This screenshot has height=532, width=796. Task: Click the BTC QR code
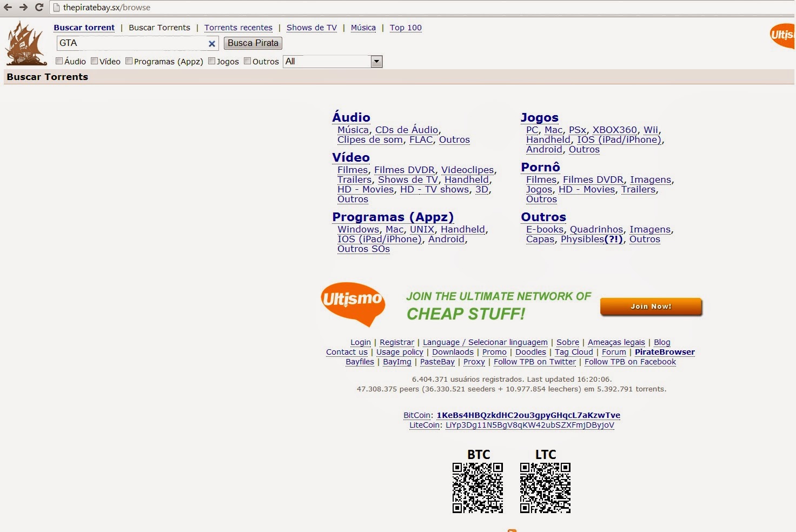[477, 488]
